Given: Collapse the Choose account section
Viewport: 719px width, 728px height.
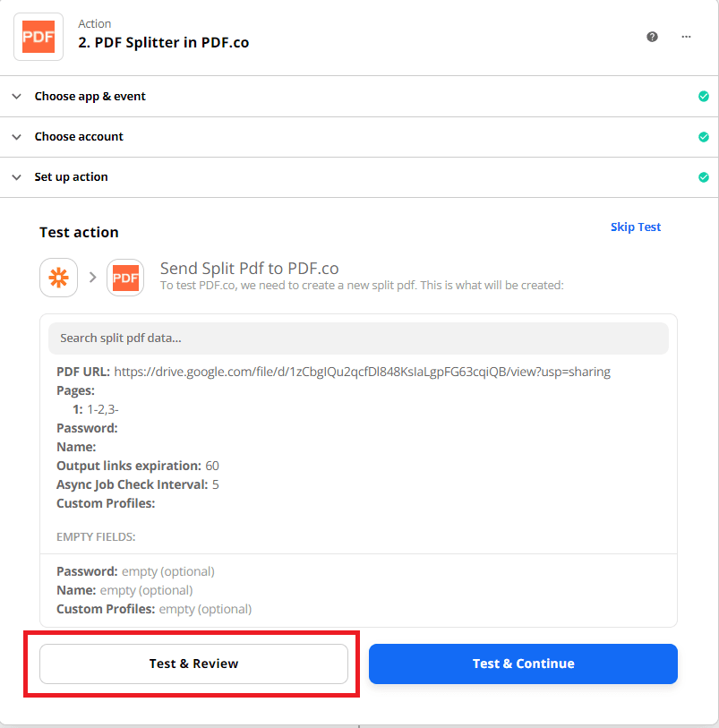Looking at the screenshot, I should coord(16,136).
